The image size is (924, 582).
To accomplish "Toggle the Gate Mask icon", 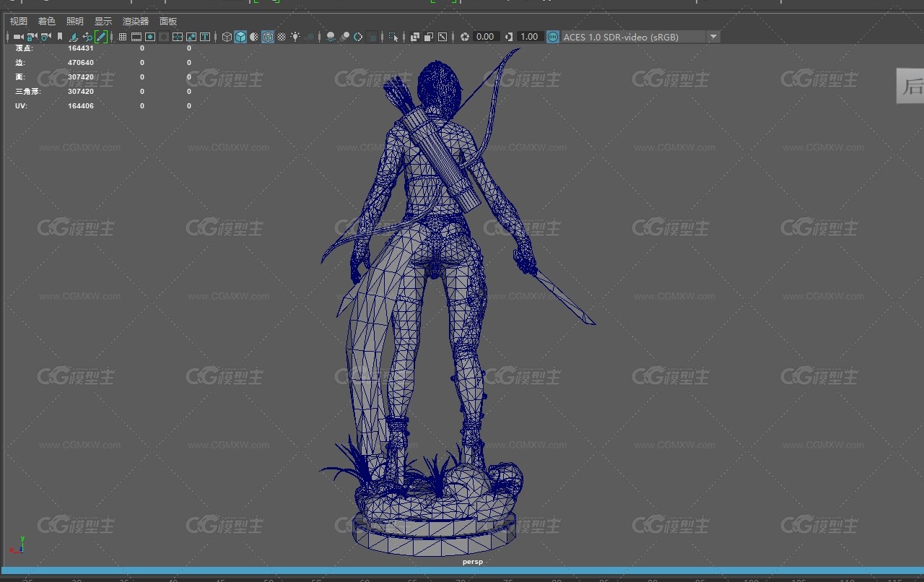I will [x=164, y=37].
